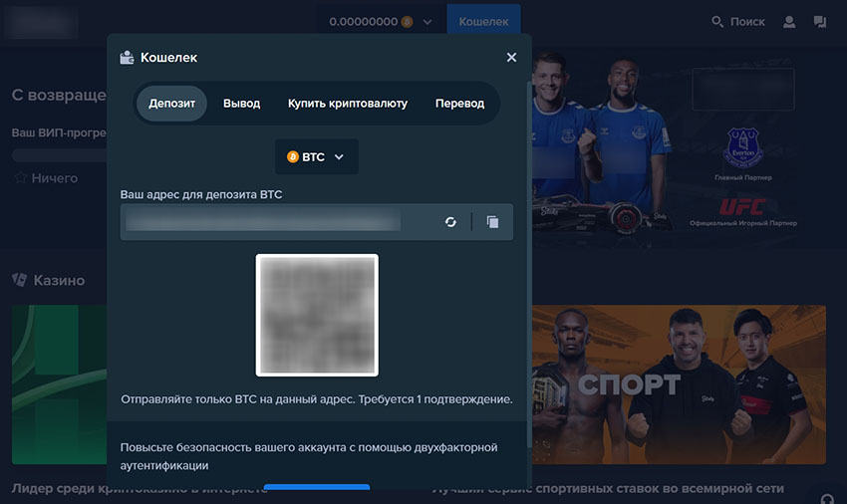Open the chat icon in header

[x=820, y=22]
